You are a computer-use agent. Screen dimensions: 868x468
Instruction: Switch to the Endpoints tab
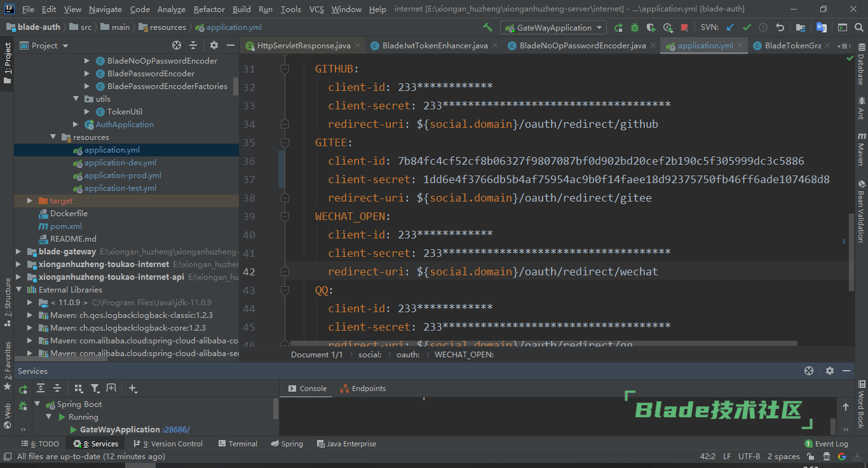[363, 389]
